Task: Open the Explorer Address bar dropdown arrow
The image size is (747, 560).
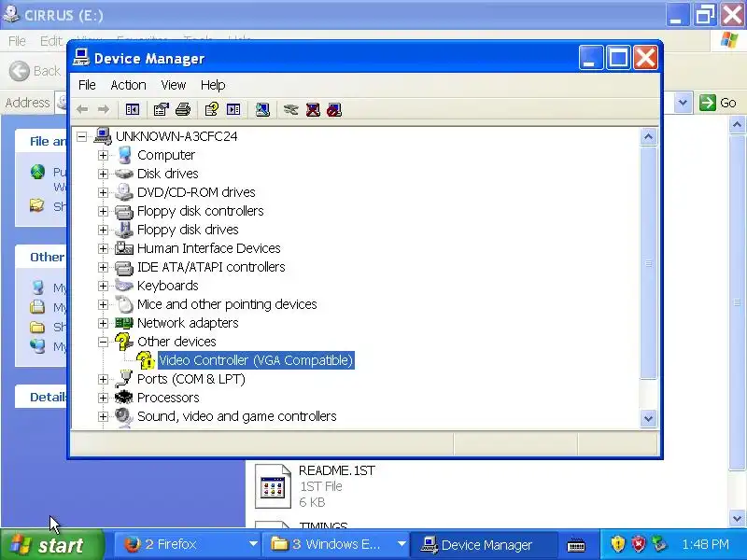Action: click(x=683, y=103)
